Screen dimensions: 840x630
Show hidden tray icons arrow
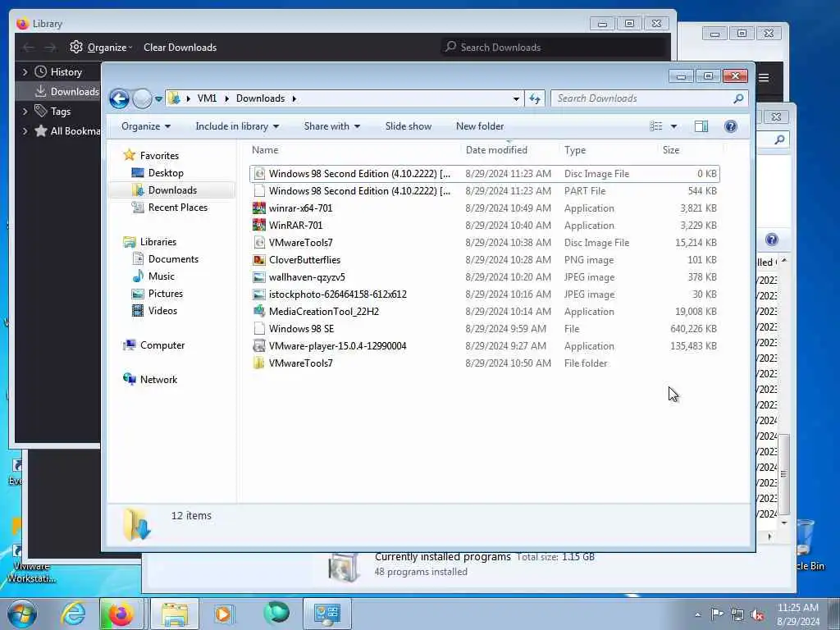697,615
